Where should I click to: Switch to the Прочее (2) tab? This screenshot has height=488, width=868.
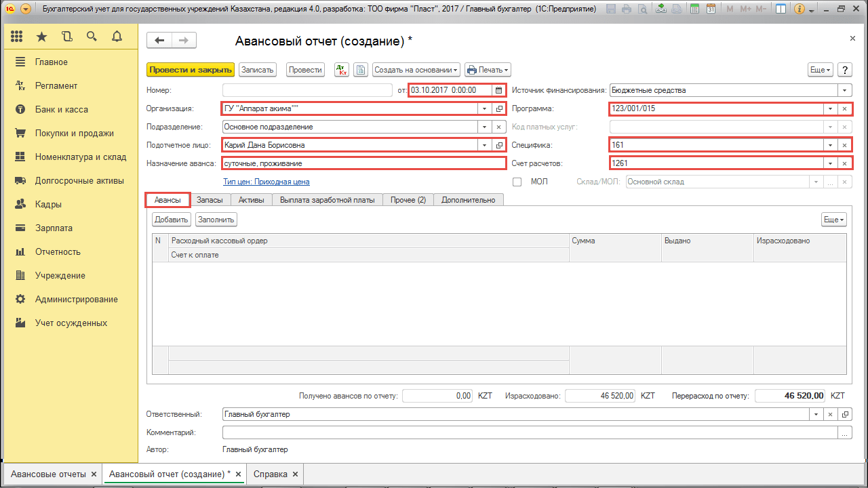(408, 200)
